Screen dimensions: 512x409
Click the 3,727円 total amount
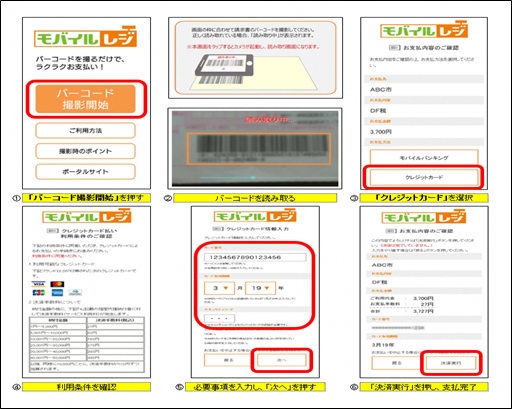pos(423,311)
